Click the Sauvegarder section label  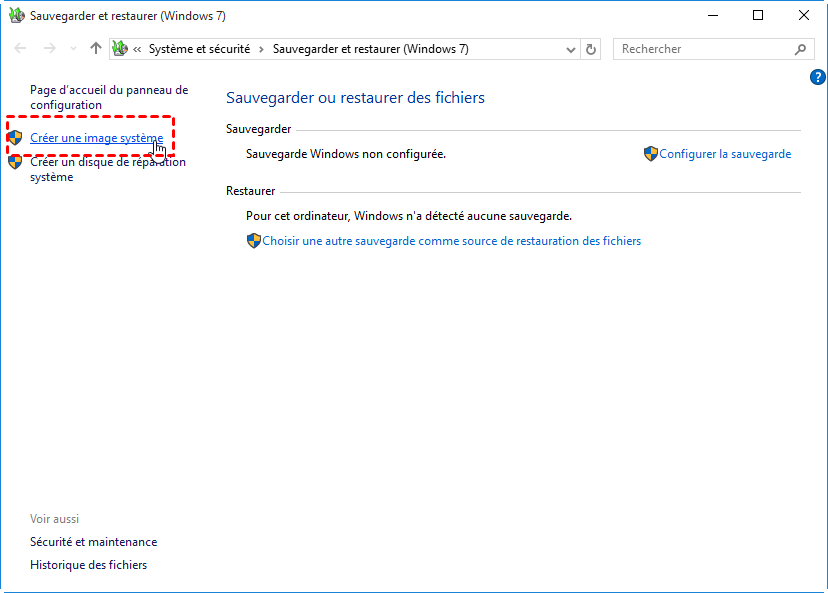click(x=259, y=129)
